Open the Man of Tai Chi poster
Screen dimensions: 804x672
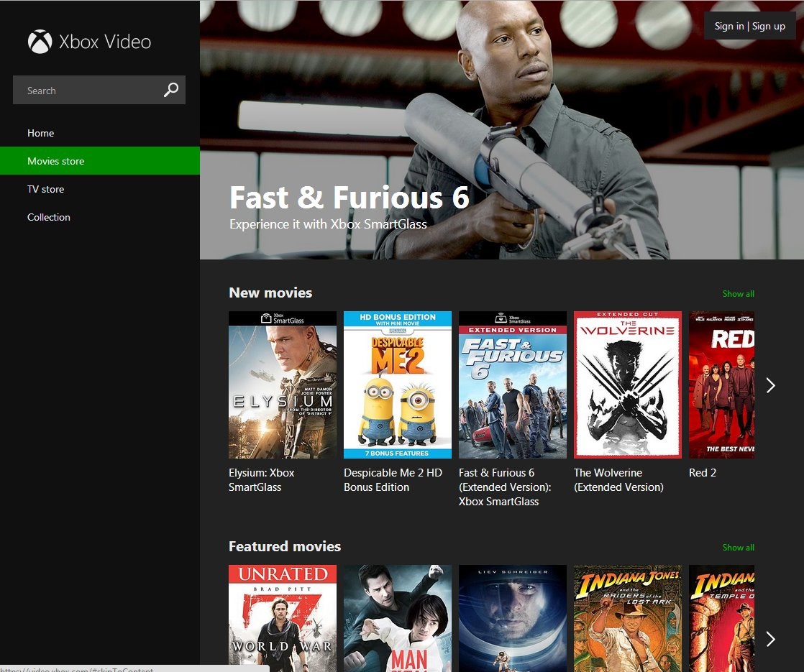398,618
